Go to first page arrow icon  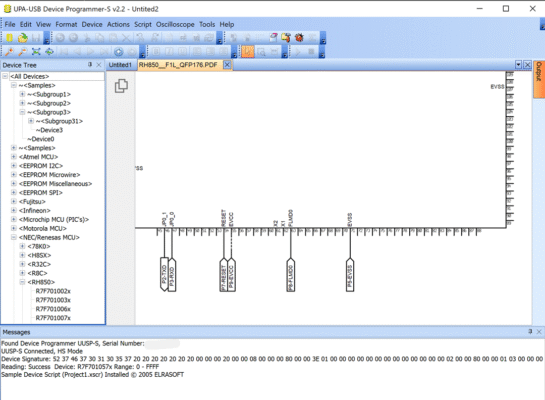[64, 52]
